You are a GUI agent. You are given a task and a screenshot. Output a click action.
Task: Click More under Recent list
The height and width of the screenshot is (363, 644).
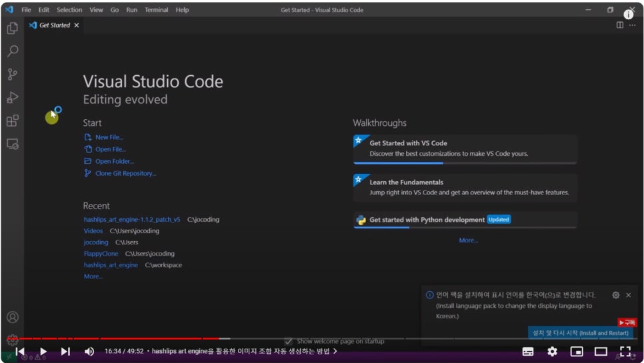(93, 276)
